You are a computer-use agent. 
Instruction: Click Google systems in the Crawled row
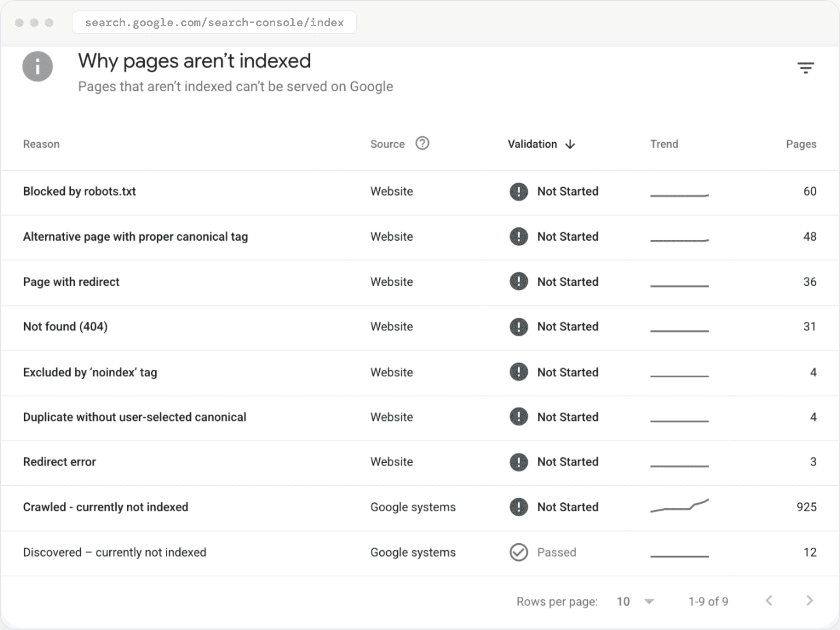(x=413, y=507)
